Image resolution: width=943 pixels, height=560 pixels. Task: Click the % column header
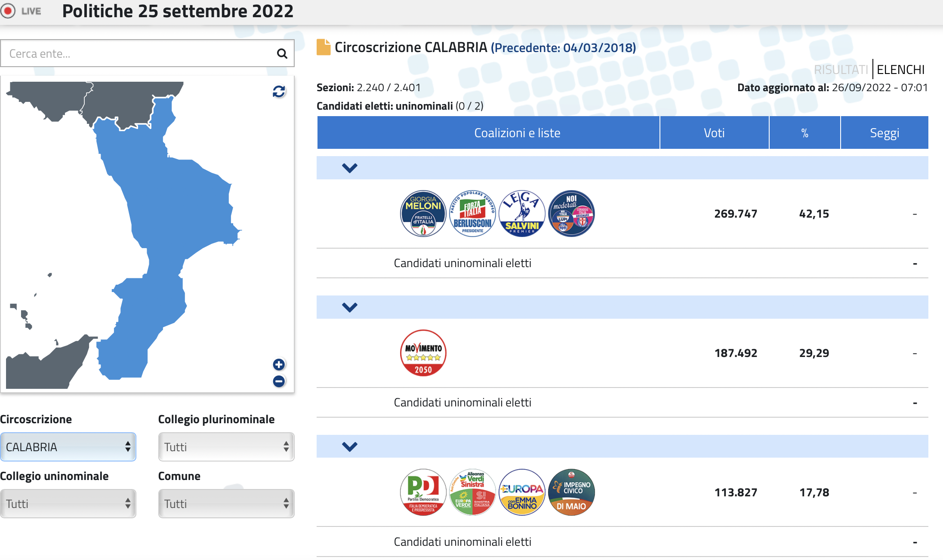pos(804,133)
